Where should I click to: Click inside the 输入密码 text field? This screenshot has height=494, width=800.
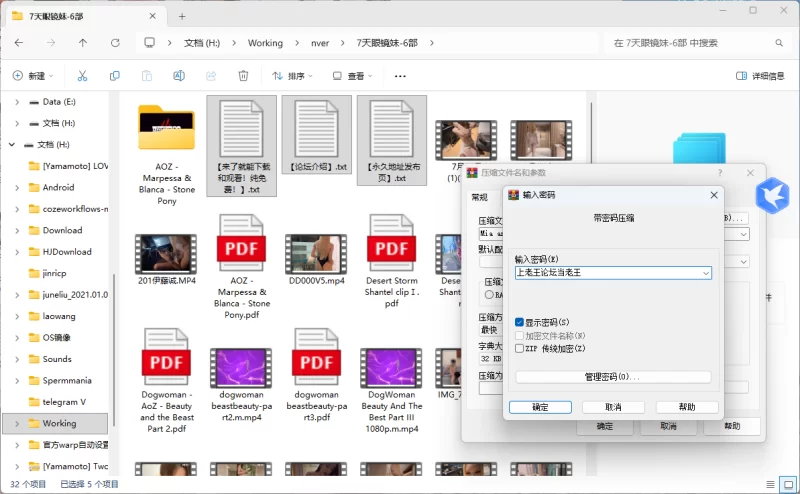coord(605,272)
